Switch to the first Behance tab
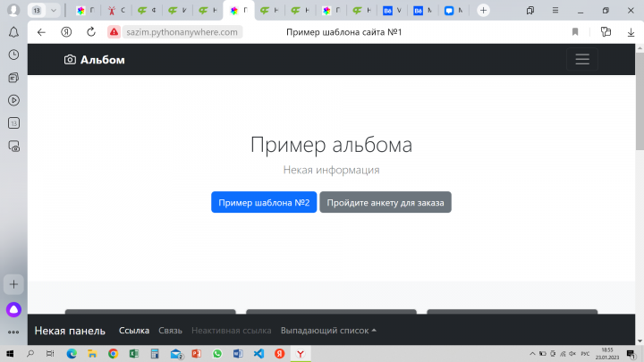The image size is (644, 362). pos(393,11)
